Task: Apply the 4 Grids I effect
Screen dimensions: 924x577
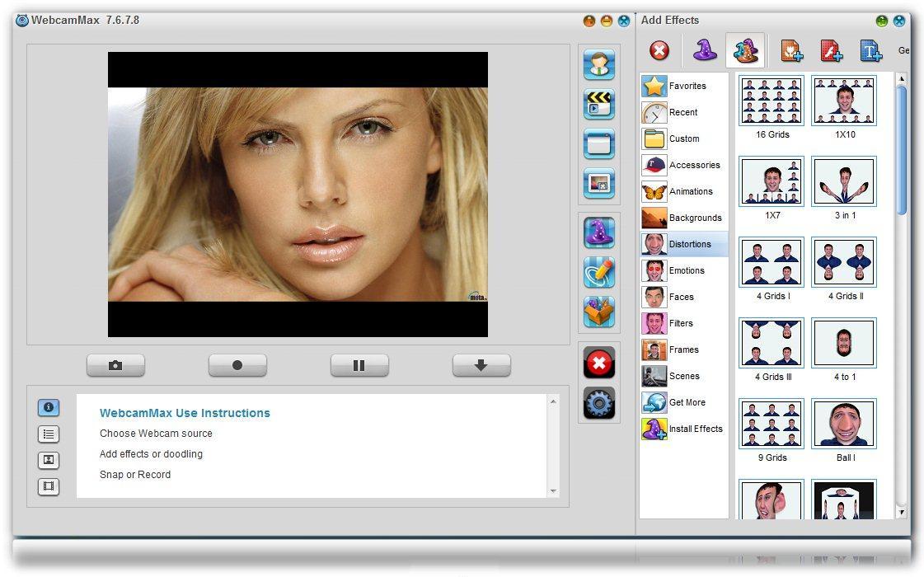Action: click(772, 262)
